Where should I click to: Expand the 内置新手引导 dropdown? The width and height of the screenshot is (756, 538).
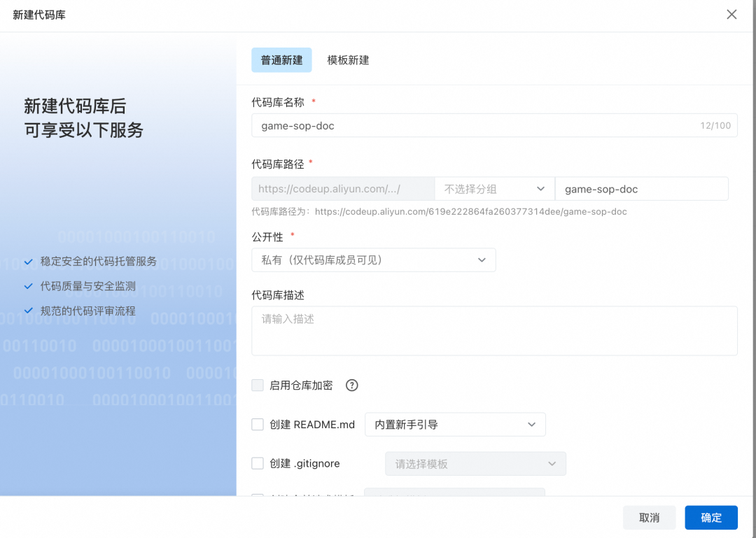pyautogui.click(x=455, y=424)
